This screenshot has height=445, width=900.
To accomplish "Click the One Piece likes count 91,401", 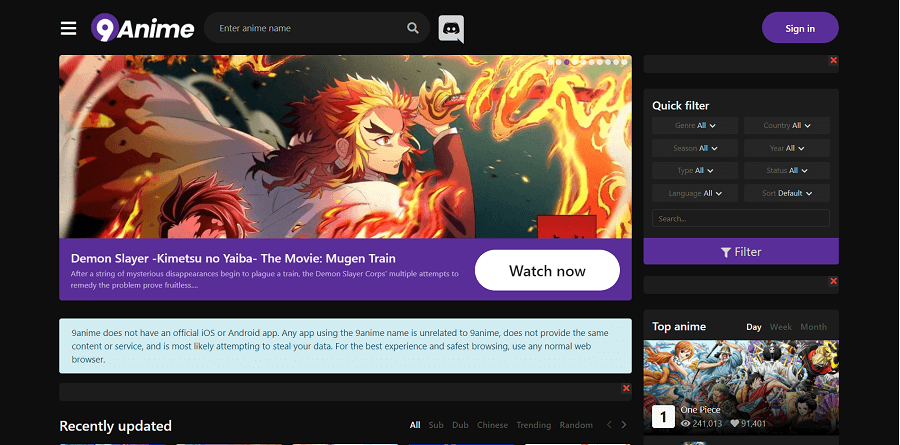I will [x=748, y=424].
